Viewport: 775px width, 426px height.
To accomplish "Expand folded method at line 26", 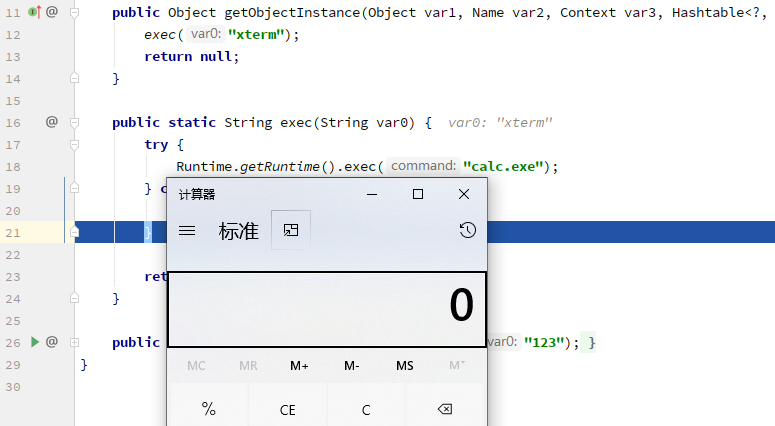I will [x=74, y=342].
